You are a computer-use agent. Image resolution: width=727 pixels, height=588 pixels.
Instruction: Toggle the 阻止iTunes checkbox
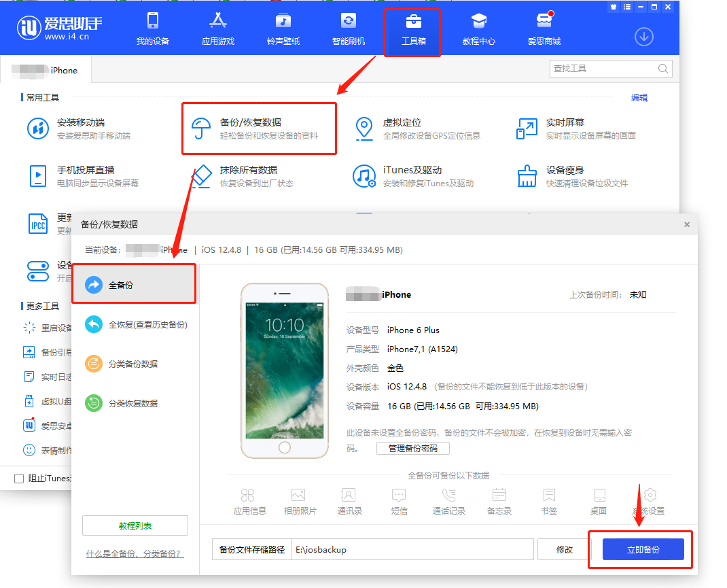point(19,479)
